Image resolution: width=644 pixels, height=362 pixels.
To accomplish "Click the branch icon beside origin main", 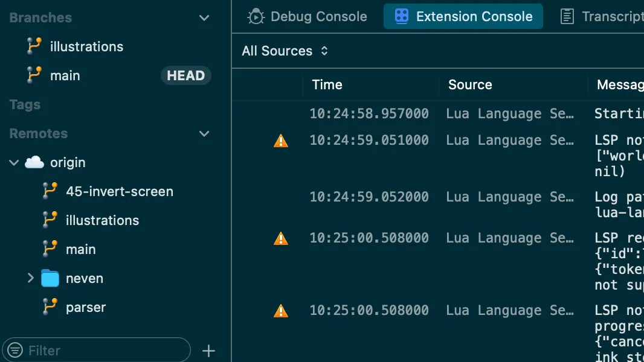I will click(x=50, y=249).
